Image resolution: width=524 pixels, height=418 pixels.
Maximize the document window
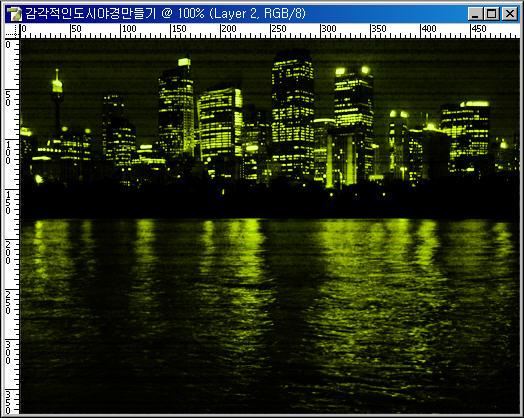coord(492,14)
